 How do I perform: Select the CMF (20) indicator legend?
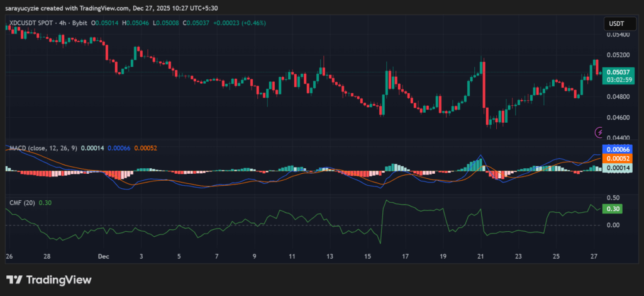point(21,202)
